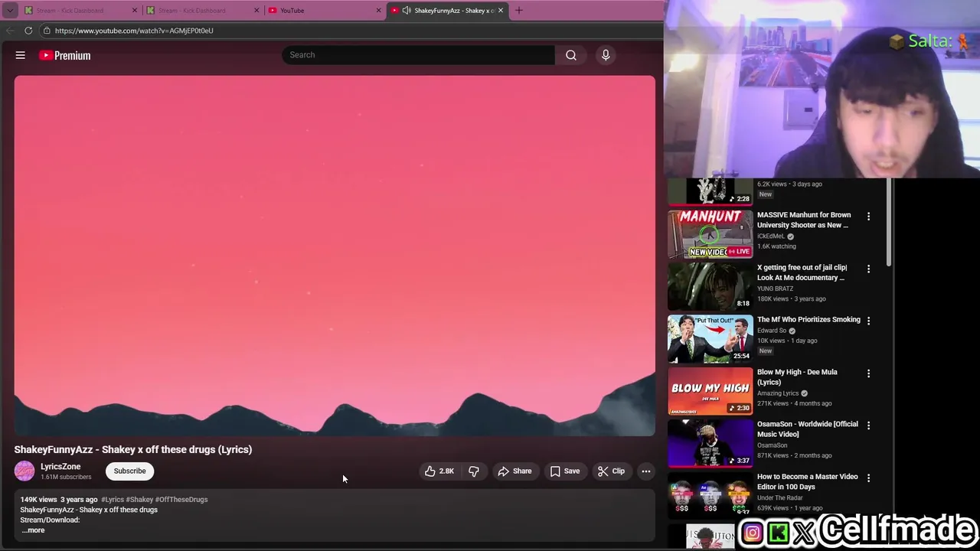Click the search magnifier button
Viewport: 980px width, 551px height.
[571, 55]
